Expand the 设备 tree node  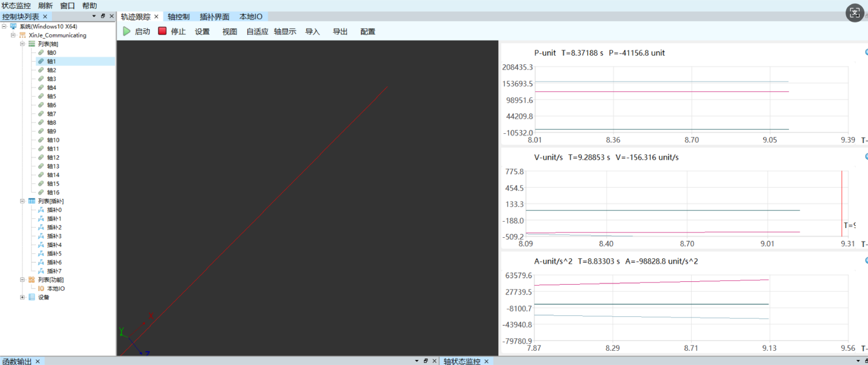pyautogui.click(x=22, y=297)
